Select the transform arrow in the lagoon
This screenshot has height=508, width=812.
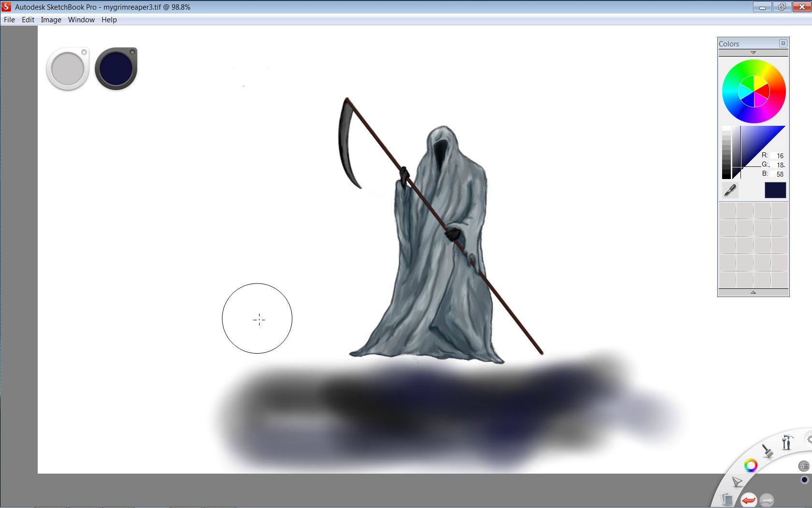pos(737,482)
